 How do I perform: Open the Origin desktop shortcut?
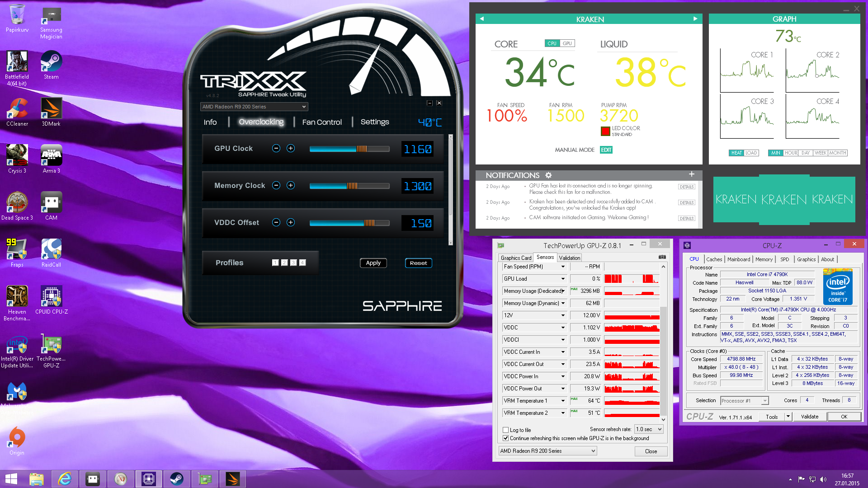(x=17, y=441)
